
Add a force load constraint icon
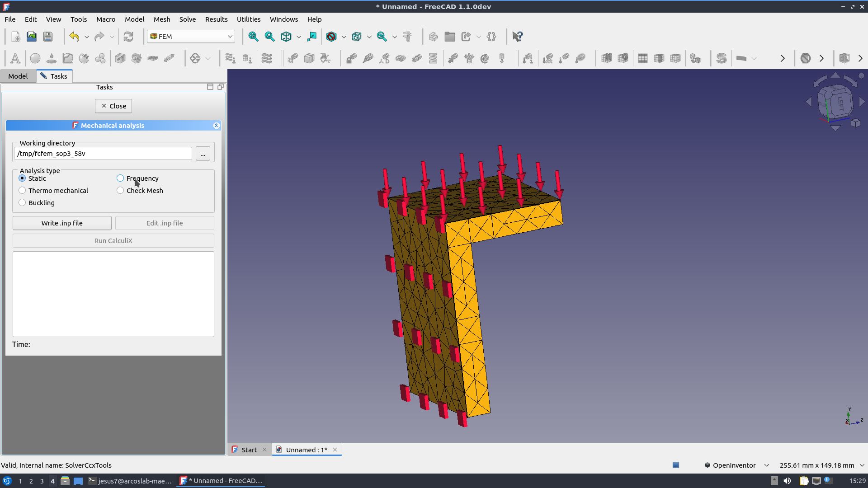pos(453,58)
